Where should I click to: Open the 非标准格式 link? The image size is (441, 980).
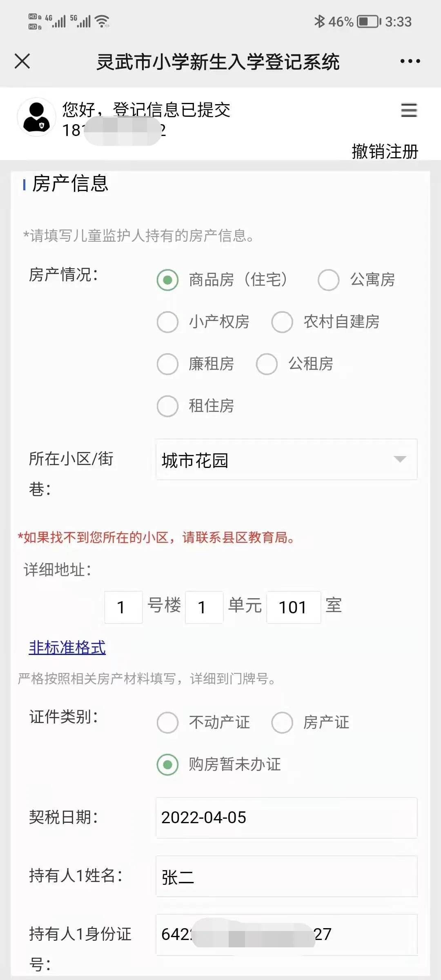(67, 648)
